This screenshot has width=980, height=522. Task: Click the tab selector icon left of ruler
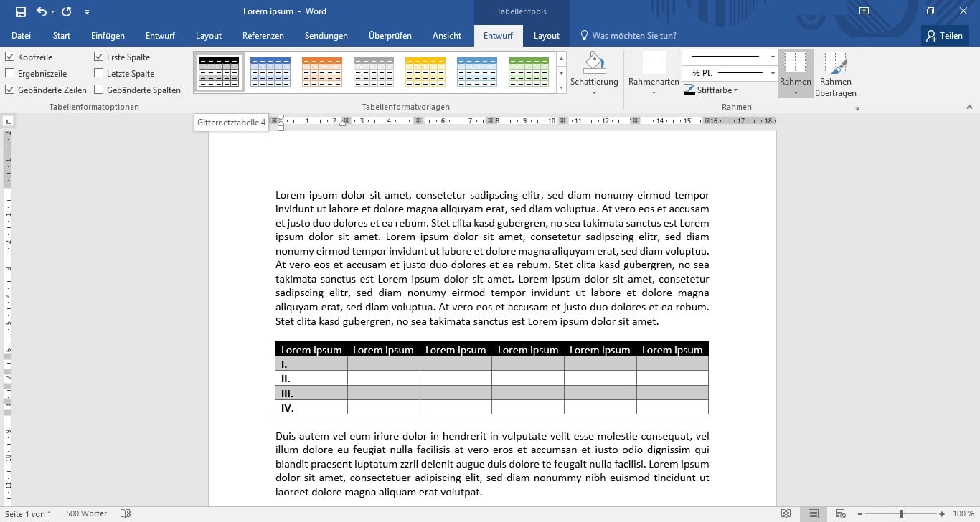7,122
